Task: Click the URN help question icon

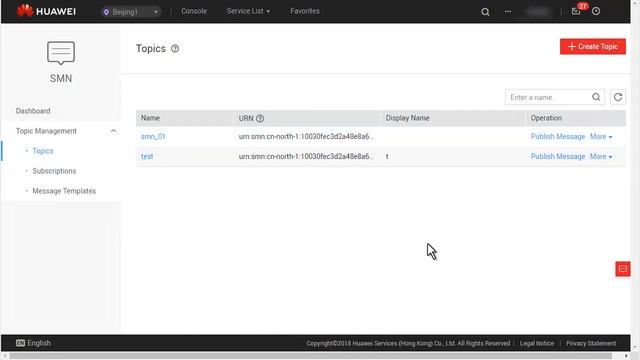Action: tap(260, 118)
